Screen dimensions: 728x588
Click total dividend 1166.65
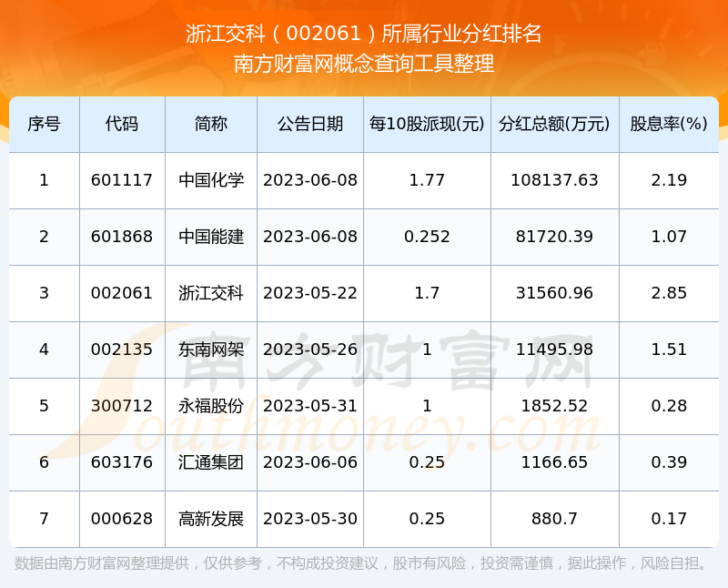coord(554,462)
